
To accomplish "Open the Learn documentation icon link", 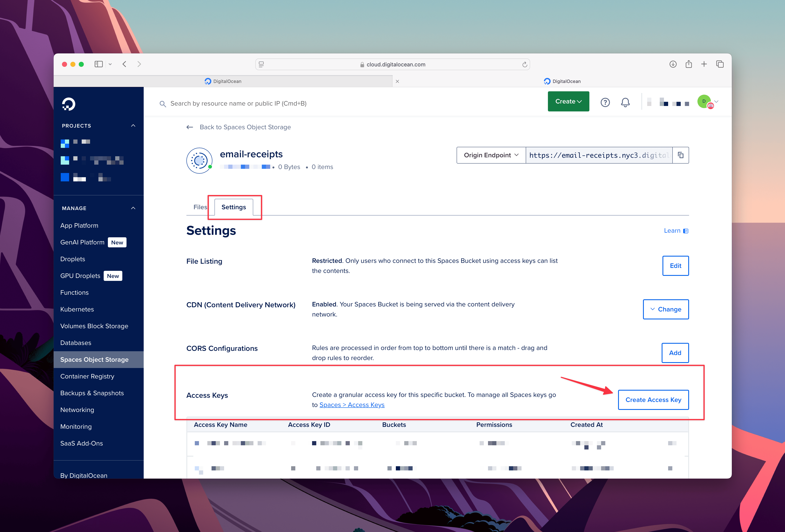I will click(686, 231).
